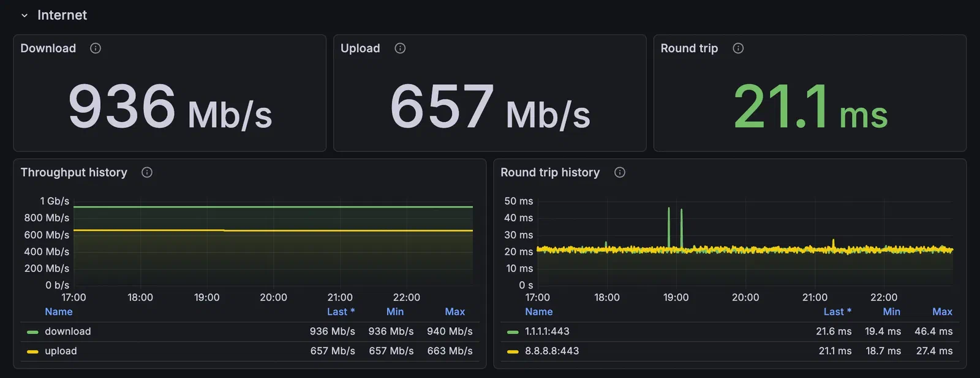Collapse the Internet row chevron
Screen dimensions: 980x378
(24, 15)
